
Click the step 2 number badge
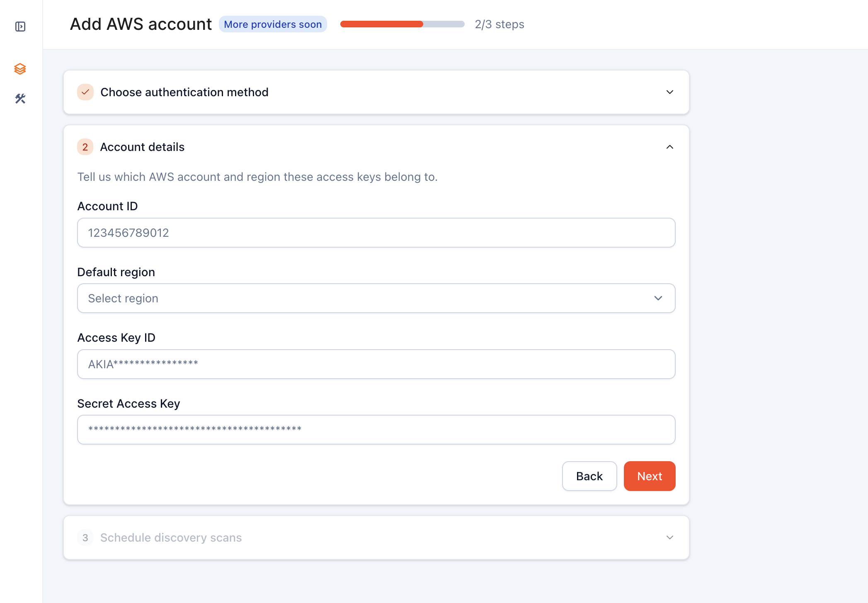[85, 147]
